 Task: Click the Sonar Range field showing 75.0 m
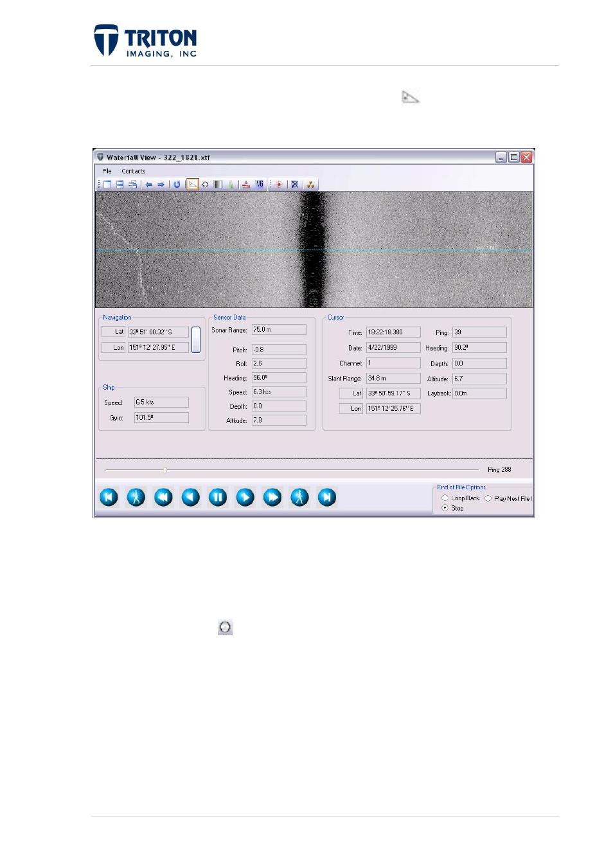pos(279,329)
